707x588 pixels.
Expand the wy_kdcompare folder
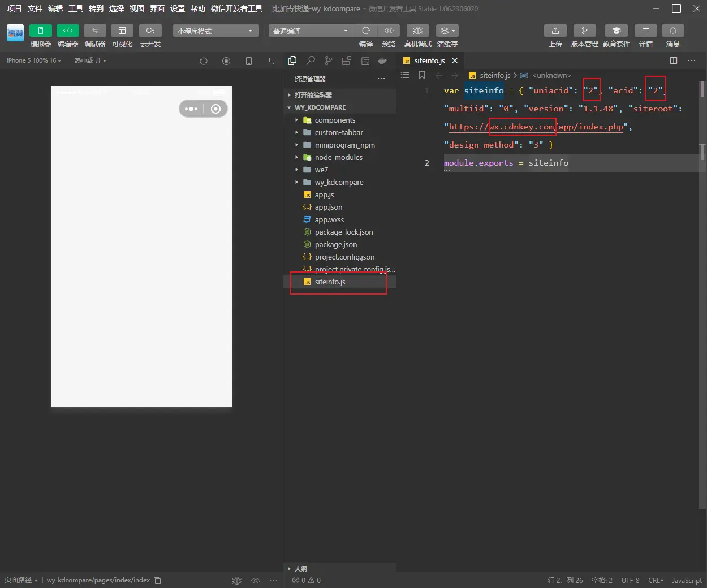tap(339, 182)
